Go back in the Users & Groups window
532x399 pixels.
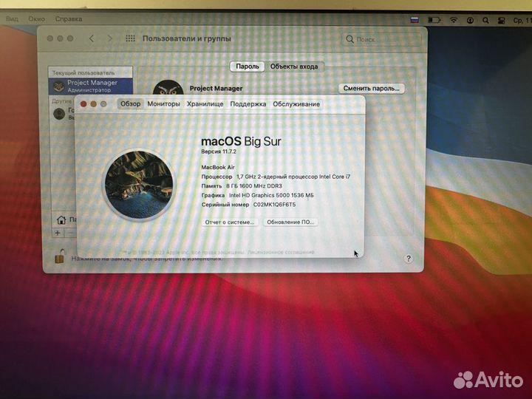(92, 38)
